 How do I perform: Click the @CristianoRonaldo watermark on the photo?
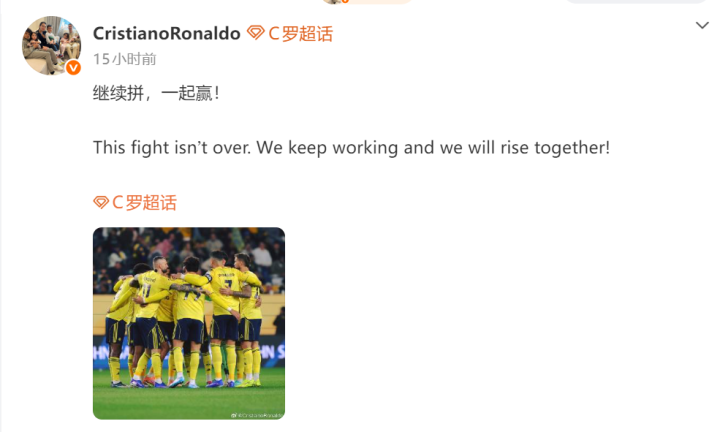[x=256, y=415]
